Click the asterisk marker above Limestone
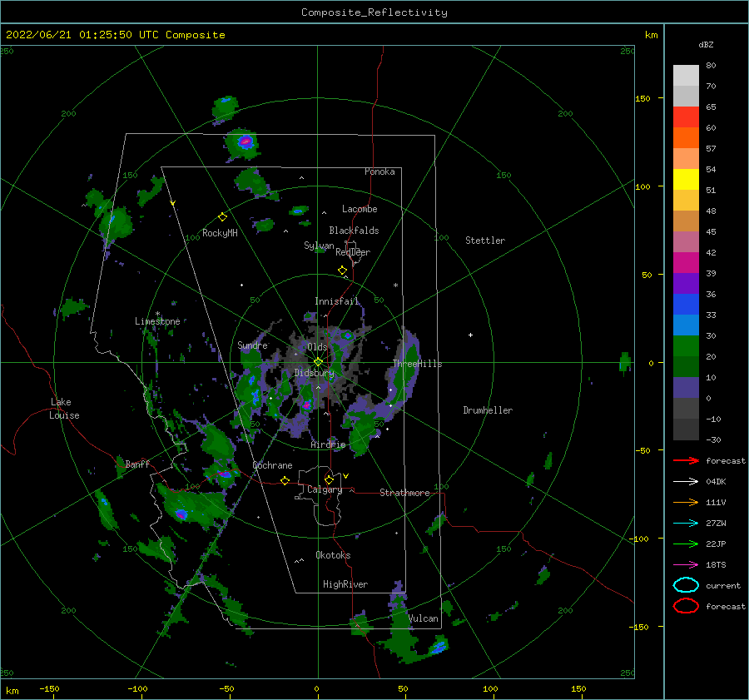The width and height of the screenshot is (749, 700). [157, 314]
